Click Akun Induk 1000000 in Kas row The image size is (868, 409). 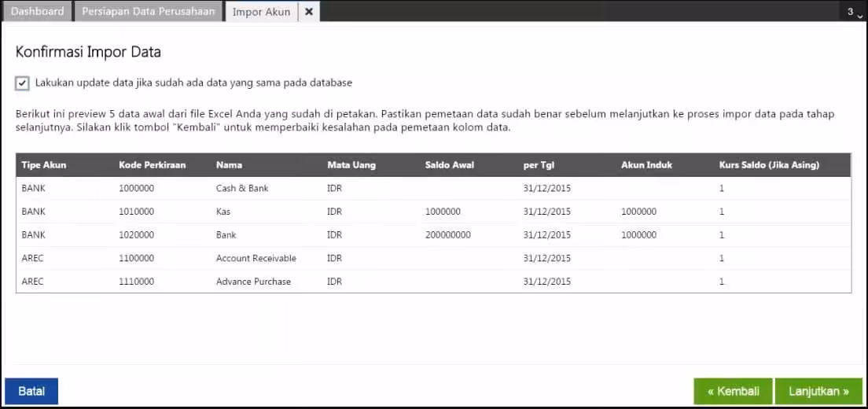(x=639, y=212)
